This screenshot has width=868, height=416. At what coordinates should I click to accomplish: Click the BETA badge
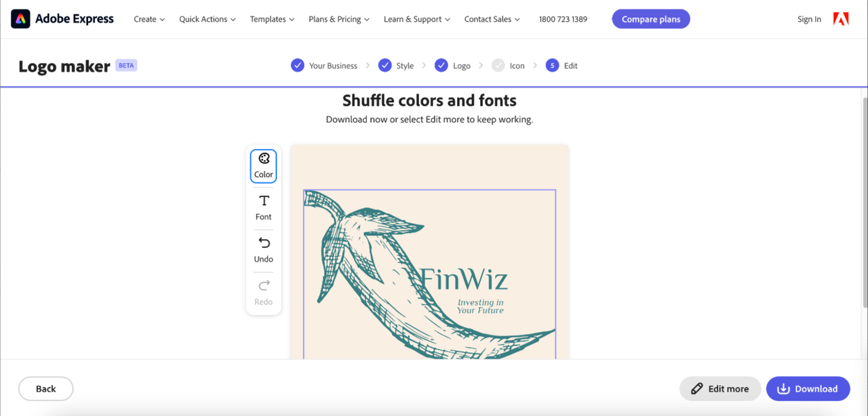pyautogui.click(x=126, y=66)
